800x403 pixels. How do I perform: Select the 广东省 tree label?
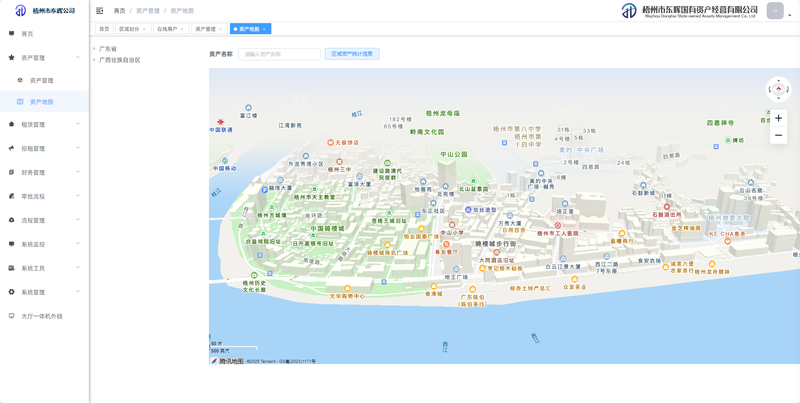[x=108, y=49]
